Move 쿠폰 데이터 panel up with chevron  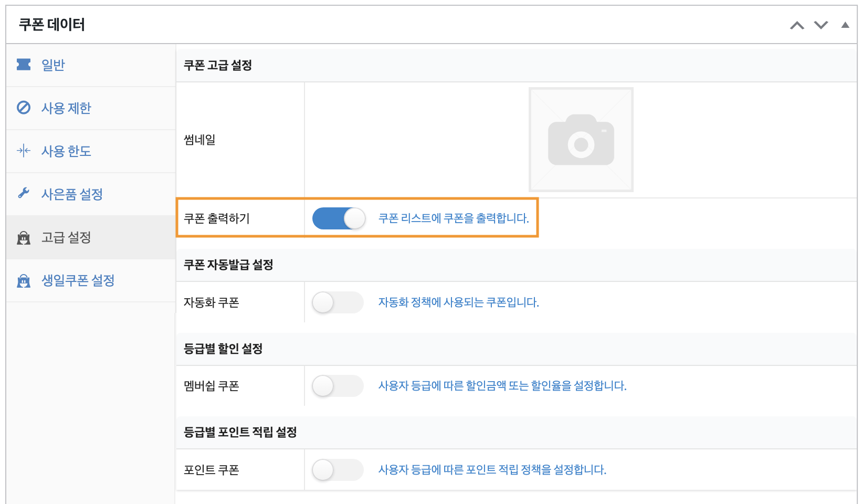coord(797,25)
